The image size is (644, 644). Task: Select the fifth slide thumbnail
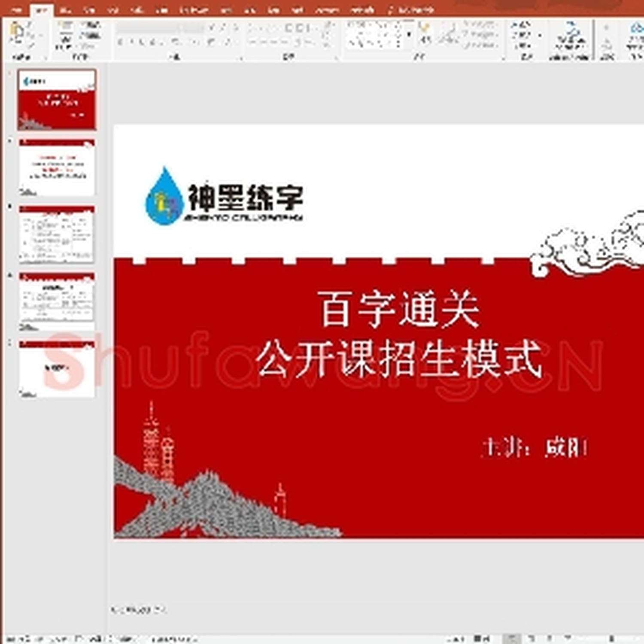pos(57,369)
